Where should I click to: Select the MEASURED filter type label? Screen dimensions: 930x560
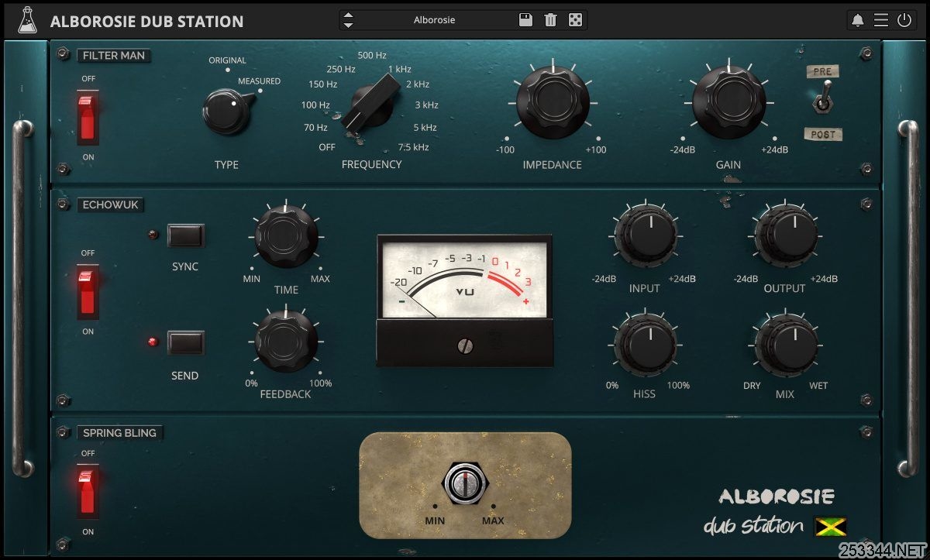click(259, 81)
